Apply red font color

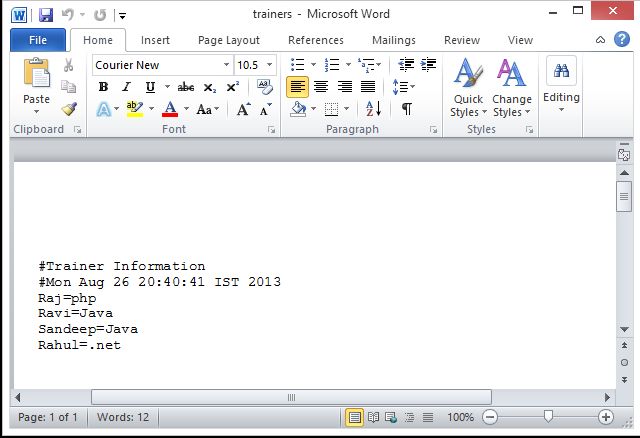170,109
